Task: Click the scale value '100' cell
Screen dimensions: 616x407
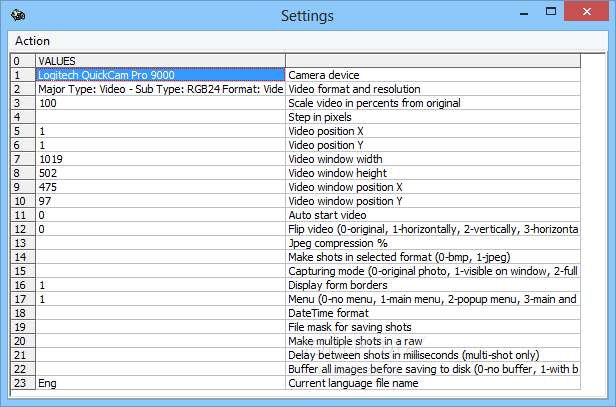Action: tap(160, 103)
